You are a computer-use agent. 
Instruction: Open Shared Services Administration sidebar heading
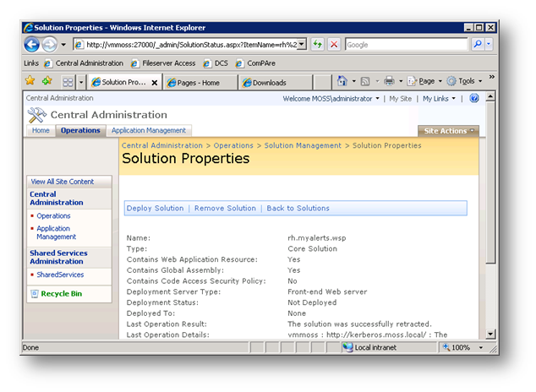tap(58, 257)
